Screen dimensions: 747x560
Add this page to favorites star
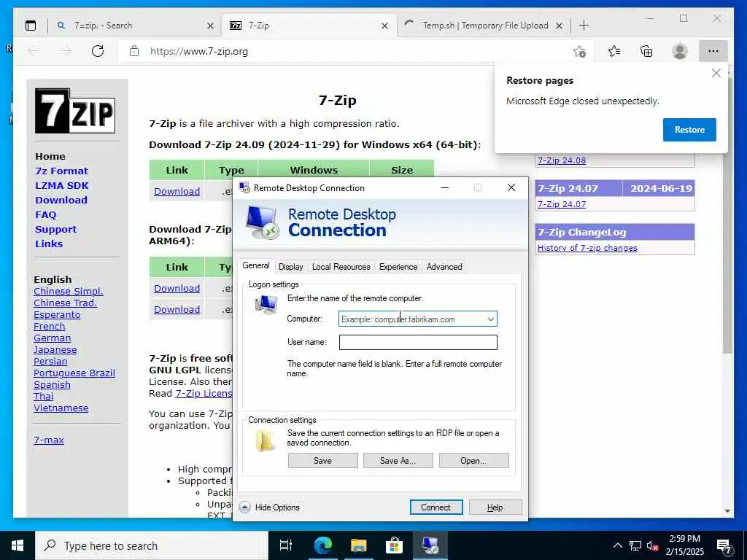pos(579,51)
